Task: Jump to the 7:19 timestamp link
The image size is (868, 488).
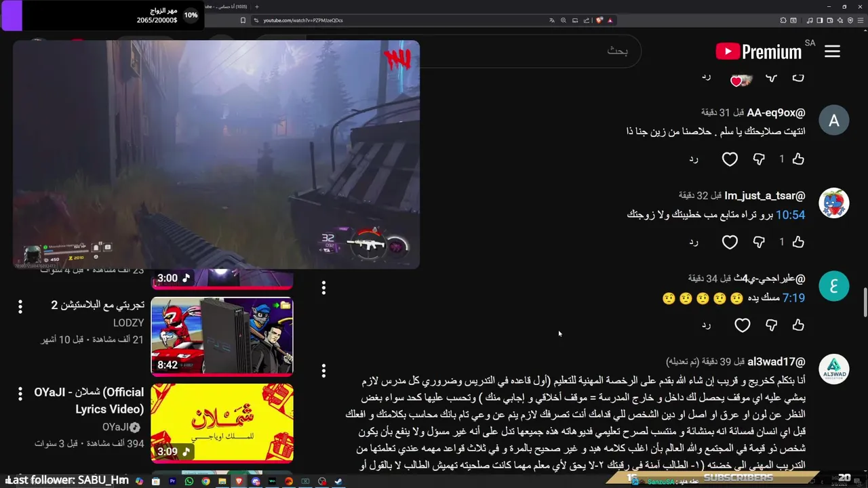Action: (x=793, y=298)
